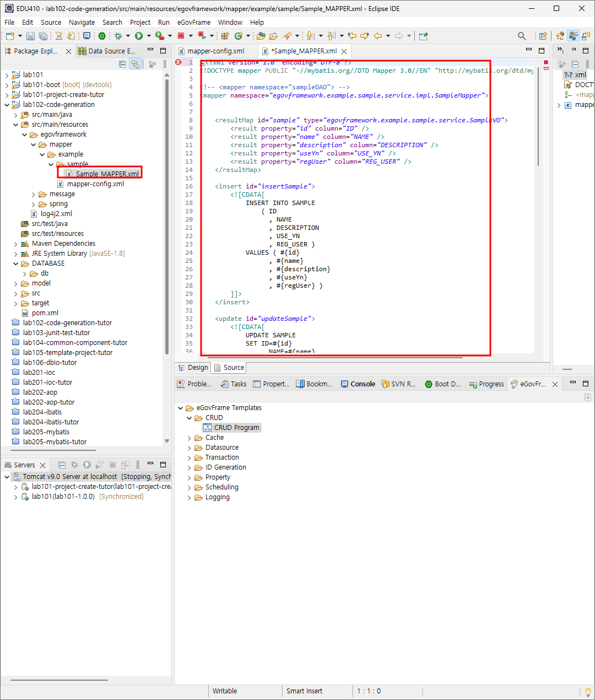Image resolution: width=595 pixels, height=700 pixels.
Task: Click the CRUD Program template icon
Action: point(208,428)
